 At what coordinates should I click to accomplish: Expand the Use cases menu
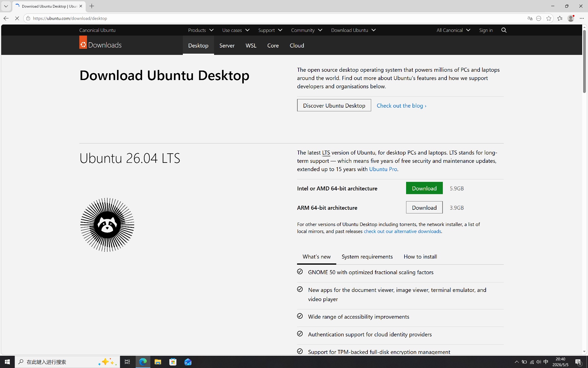tap(236, 30)
